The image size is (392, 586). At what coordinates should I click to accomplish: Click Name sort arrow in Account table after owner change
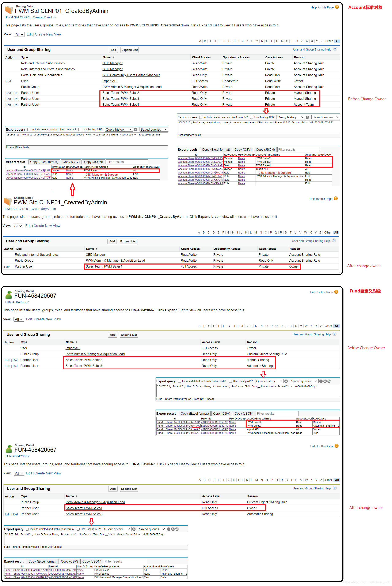coord(97,249)
